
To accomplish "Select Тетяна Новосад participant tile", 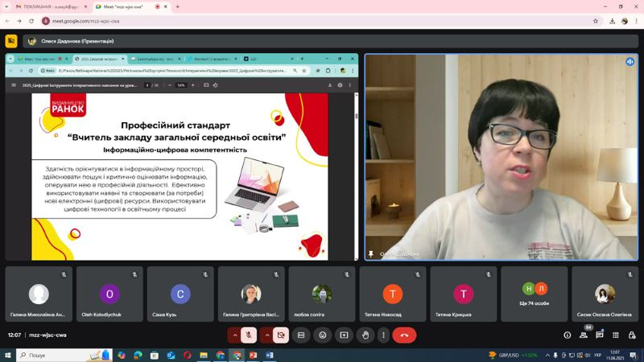I will pyautogui.click(x=393, y=294).
